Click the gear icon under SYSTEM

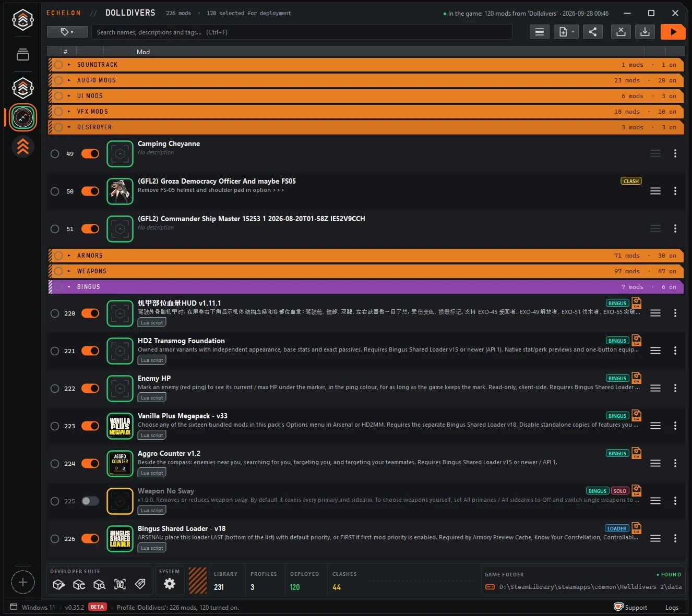coord(170,584)
